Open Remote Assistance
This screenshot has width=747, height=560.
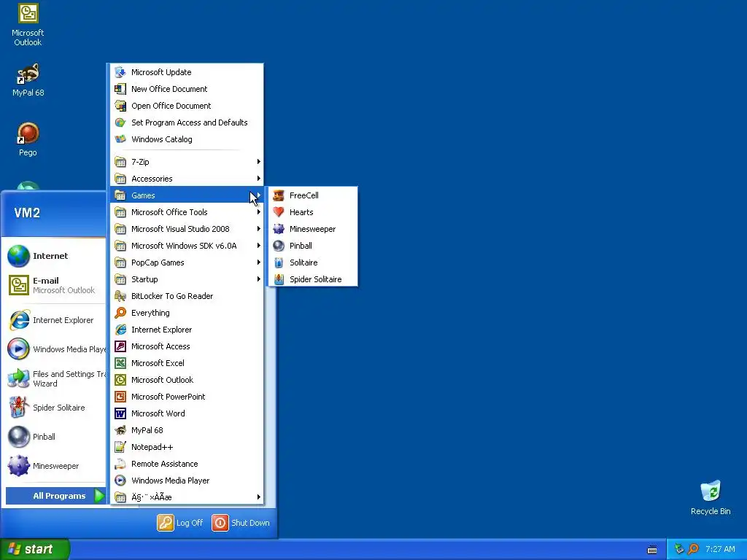click(187, 463)
